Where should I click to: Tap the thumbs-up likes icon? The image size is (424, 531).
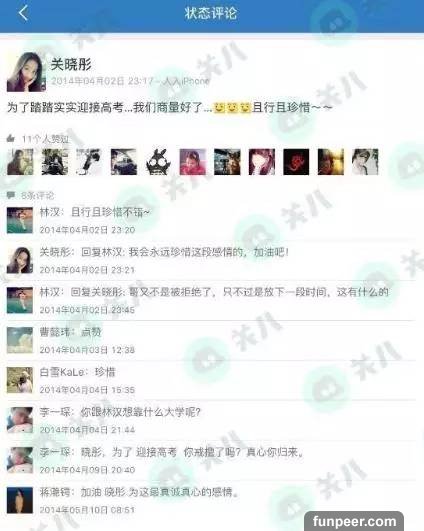pos(10,139)
